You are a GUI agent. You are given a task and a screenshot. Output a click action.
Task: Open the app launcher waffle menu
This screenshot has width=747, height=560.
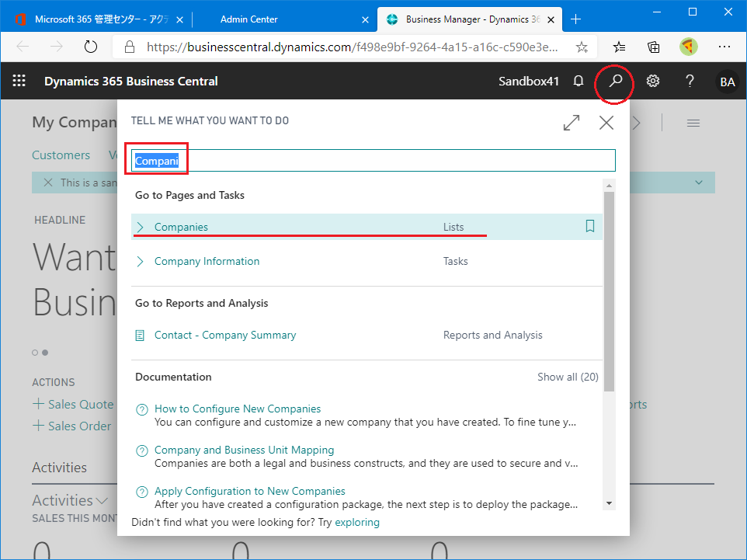pos(19,81)
